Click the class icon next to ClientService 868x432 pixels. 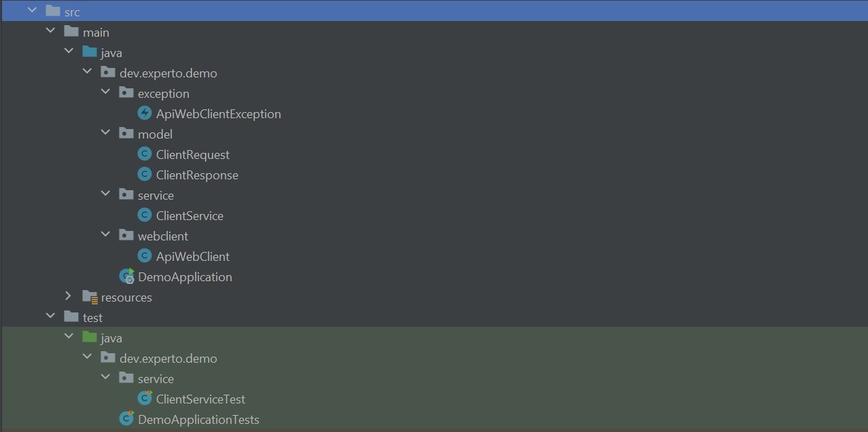144,215
